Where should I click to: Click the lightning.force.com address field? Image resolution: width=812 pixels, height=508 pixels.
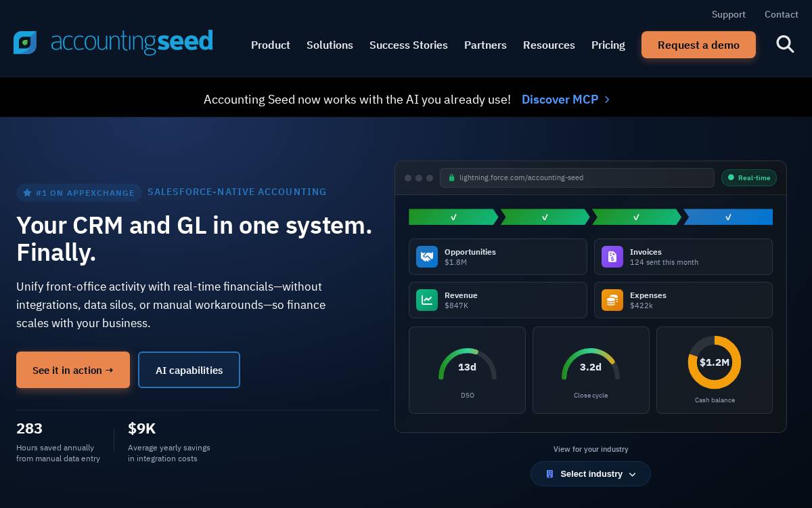click(577, 177)
